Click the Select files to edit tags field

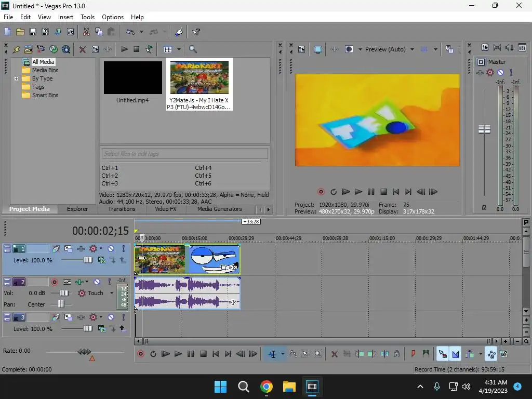[x=184, y=154]
